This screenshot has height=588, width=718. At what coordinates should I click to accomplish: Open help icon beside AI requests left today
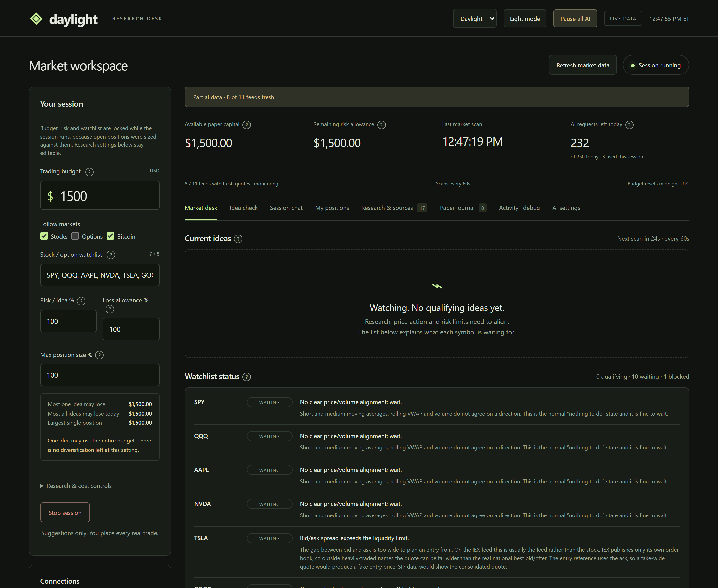pyautogui.click(x=629, y=125)
